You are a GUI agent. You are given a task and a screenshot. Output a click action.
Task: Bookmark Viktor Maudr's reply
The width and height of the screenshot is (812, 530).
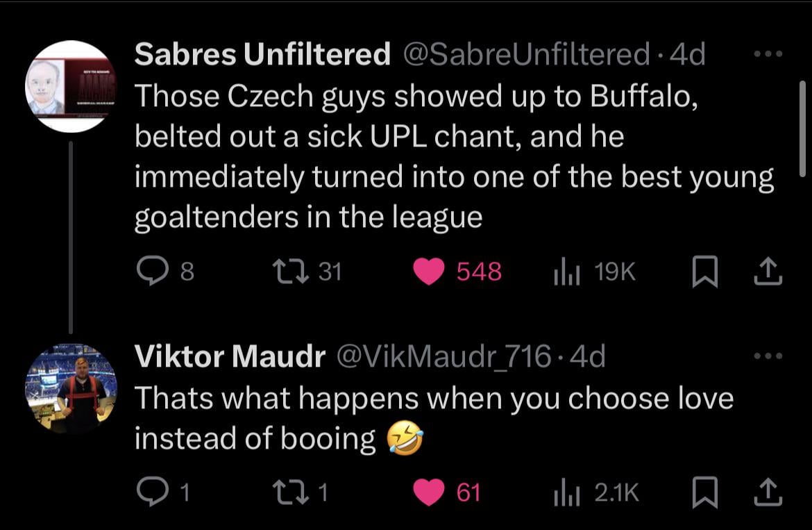pyautogui.click(x=705, y=492)
